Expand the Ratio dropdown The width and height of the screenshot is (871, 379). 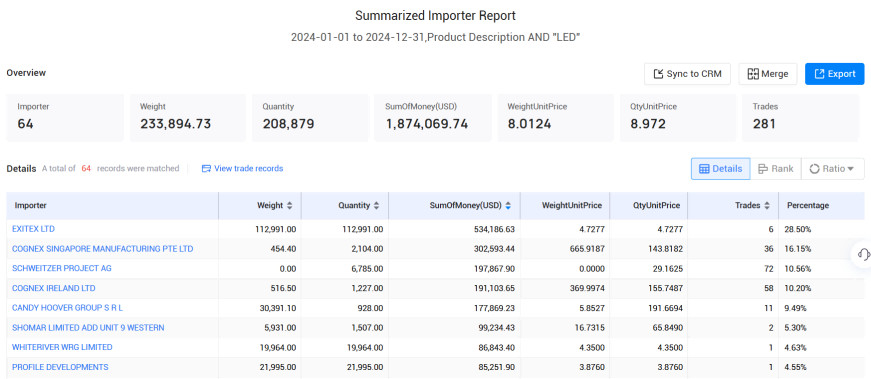832,169
